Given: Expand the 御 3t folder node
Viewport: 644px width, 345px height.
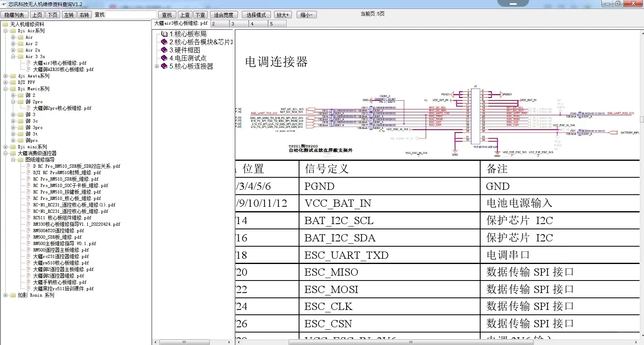Looking at the screenshot, I should (x=13, y=134).
